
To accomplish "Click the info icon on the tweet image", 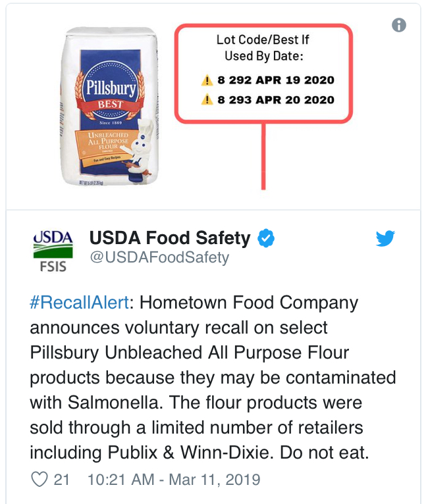I will (399, 26).
